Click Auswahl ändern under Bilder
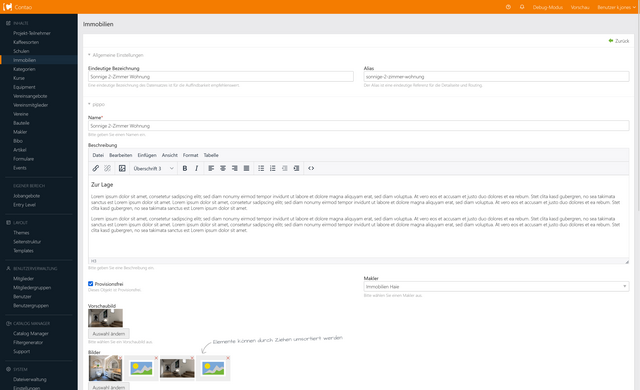This screenshot has width=640, height=390. [x=109, y=387]
